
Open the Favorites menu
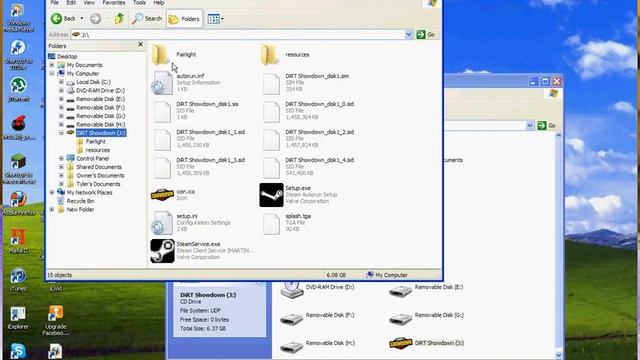coord(114,2)
